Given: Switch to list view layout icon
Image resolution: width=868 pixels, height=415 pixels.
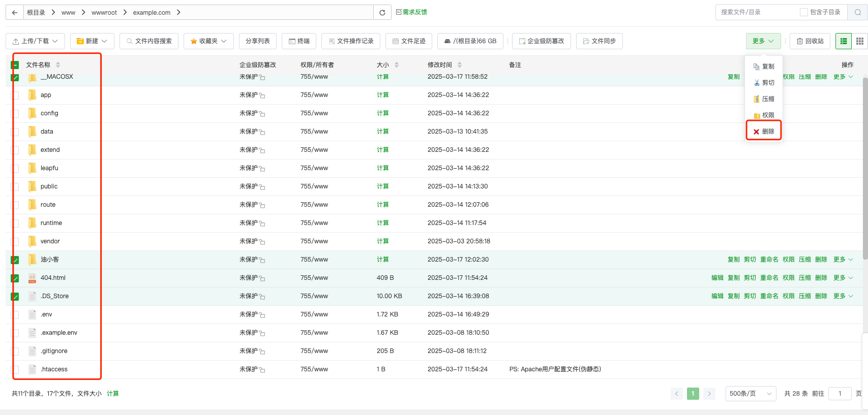Looking at the screenshot, I should click(x=844, y=41).
